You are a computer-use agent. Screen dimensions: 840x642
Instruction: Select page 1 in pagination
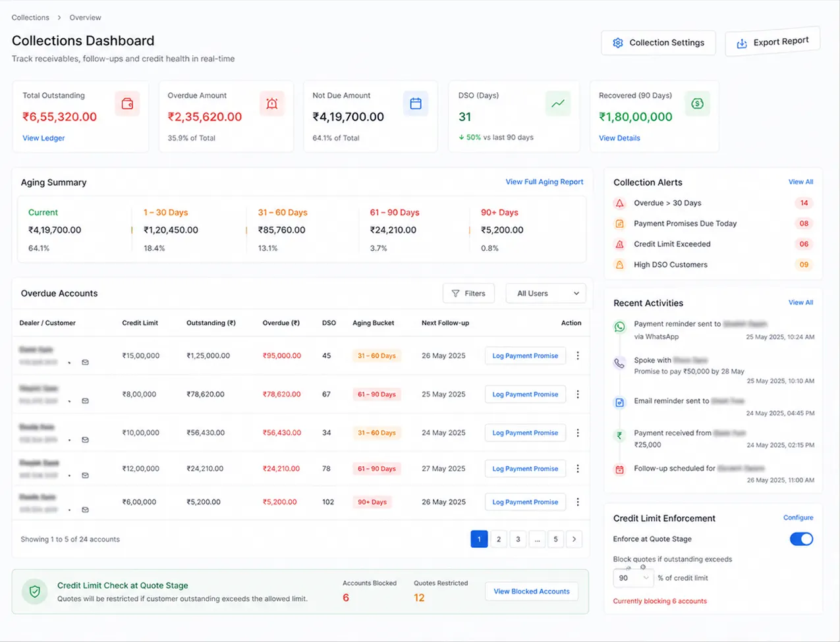479,539
